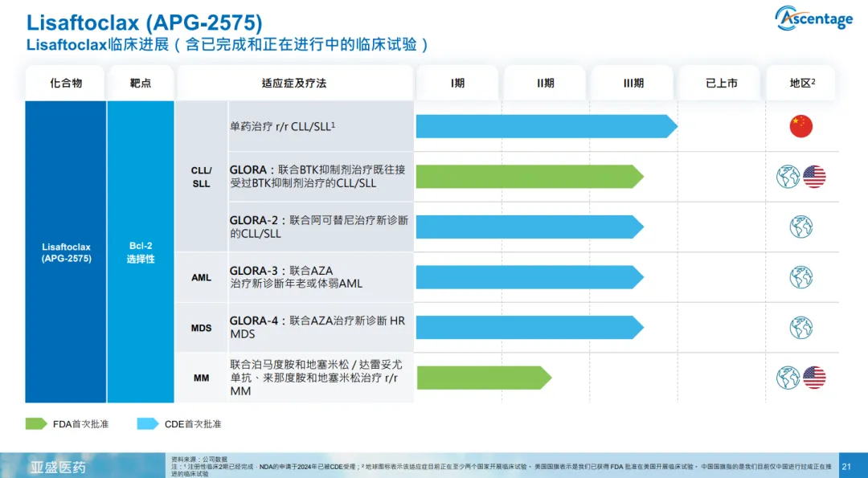
Task: Click the 亚盛医药 logo in the footer
Action: [58, 467]
